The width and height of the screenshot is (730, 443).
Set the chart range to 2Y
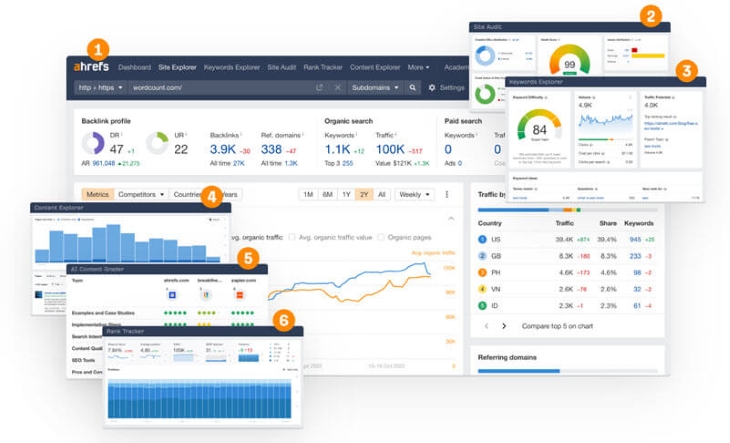pyautogui.click(x=364, y=195)
